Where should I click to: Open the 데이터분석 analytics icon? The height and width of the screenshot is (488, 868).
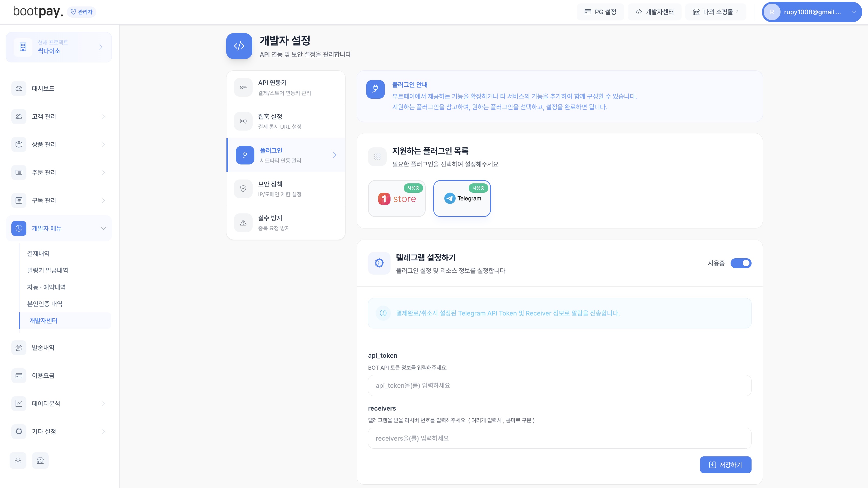[x=19, y=403]
